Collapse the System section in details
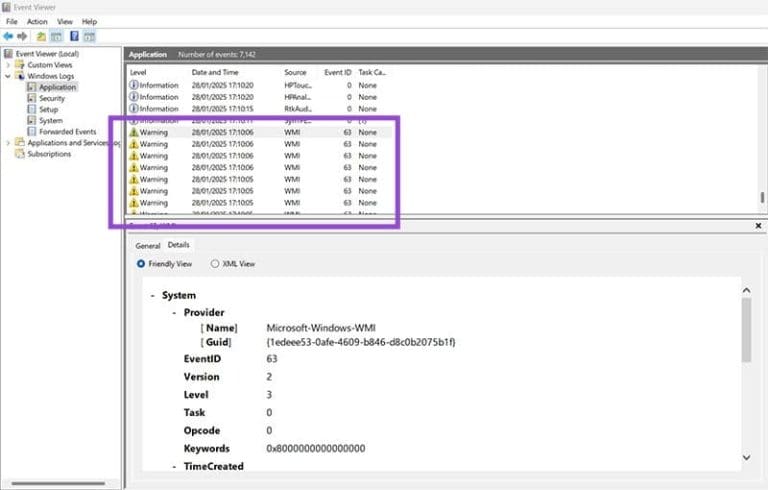This screenshot has height=490, width=768. point(152,296)
